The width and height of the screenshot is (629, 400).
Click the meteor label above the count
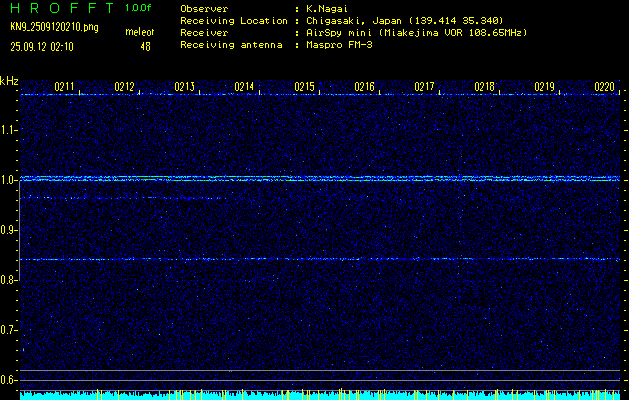click(140, 32)
